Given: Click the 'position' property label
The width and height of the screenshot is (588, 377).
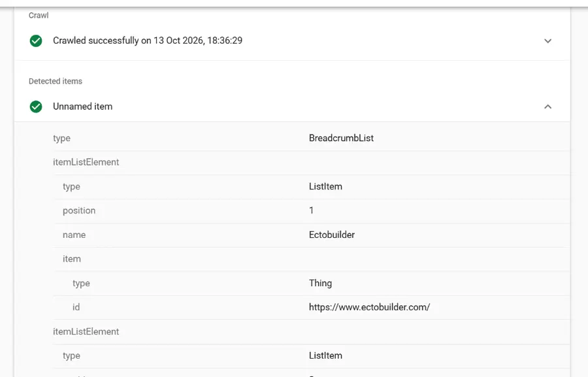Looking at the screenshot, I should point(79,211).
